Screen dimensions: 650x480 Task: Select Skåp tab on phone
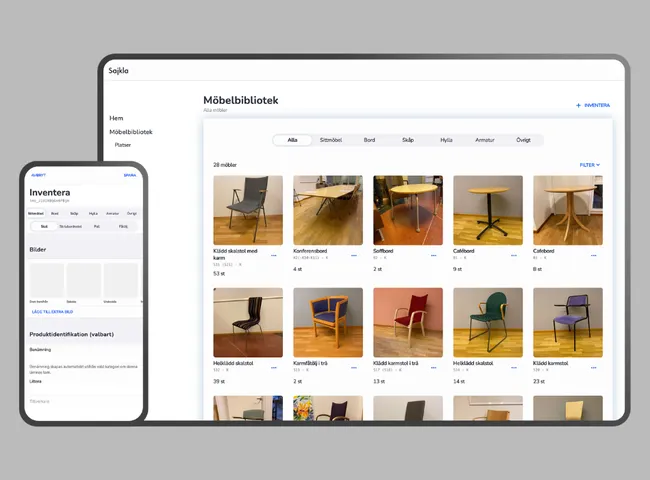74,213
